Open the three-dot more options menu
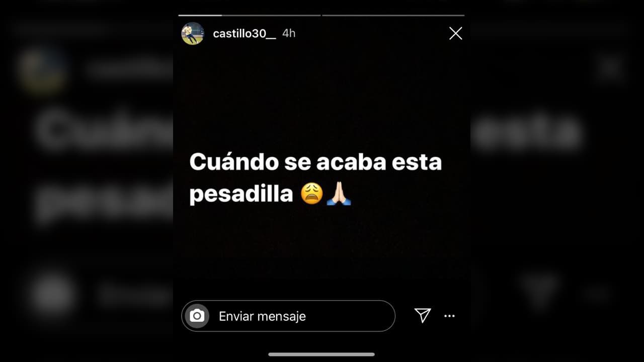 click(x=449, y=316)
